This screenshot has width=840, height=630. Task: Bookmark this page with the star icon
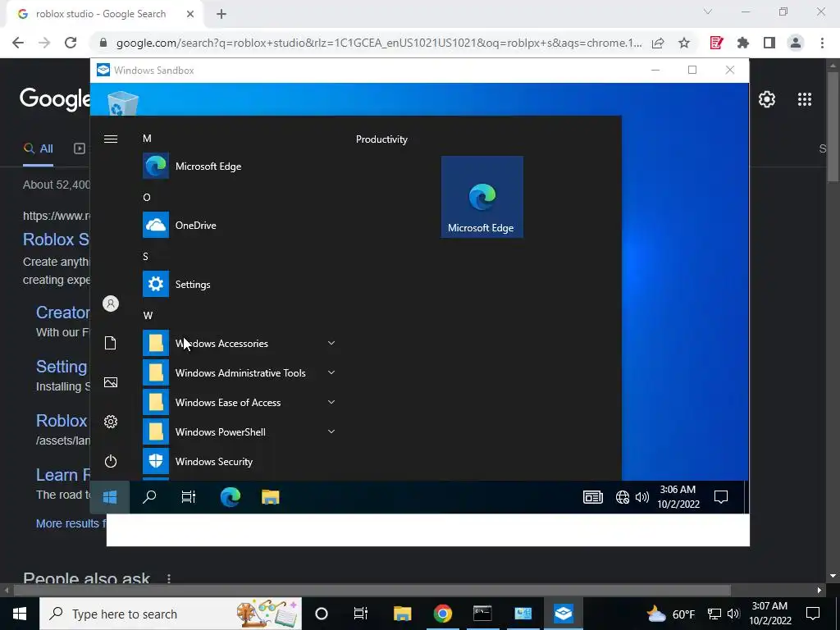(x=684, y=43)
